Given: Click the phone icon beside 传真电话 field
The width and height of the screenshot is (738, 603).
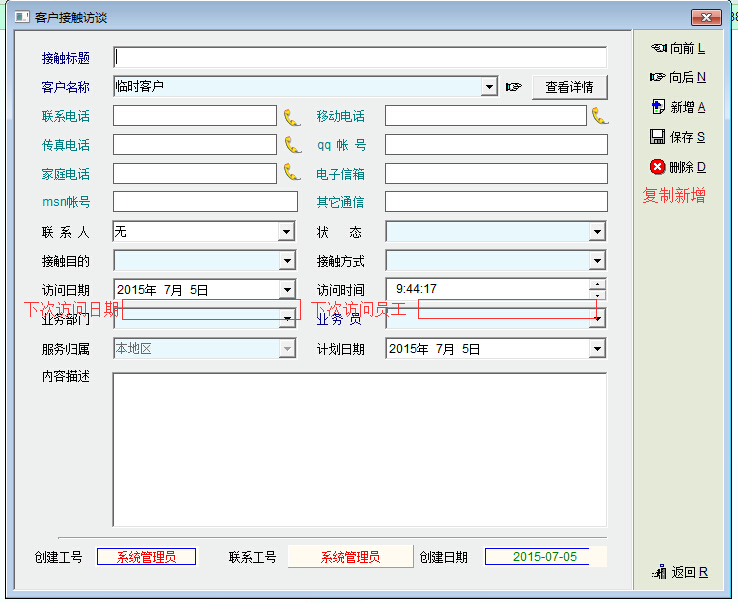Looking at the screenshot, I should (x=292, y=145).
